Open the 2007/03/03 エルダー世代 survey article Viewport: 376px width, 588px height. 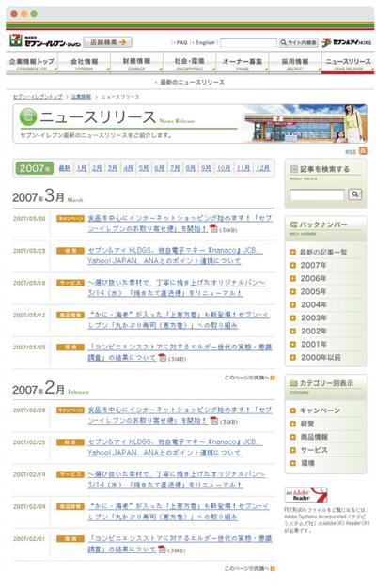coord(180,352)
